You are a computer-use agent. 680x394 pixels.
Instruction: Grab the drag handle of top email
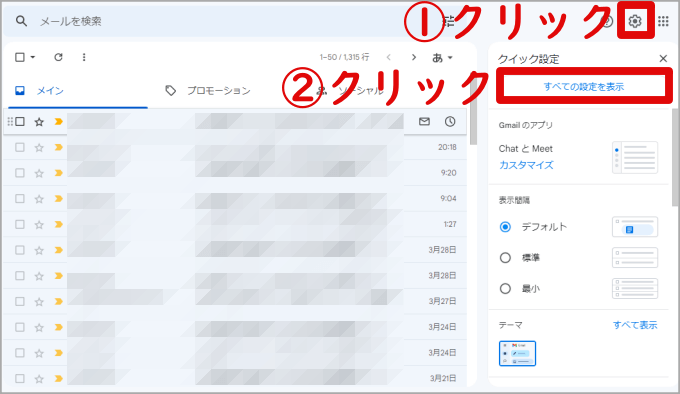point(10,122)
